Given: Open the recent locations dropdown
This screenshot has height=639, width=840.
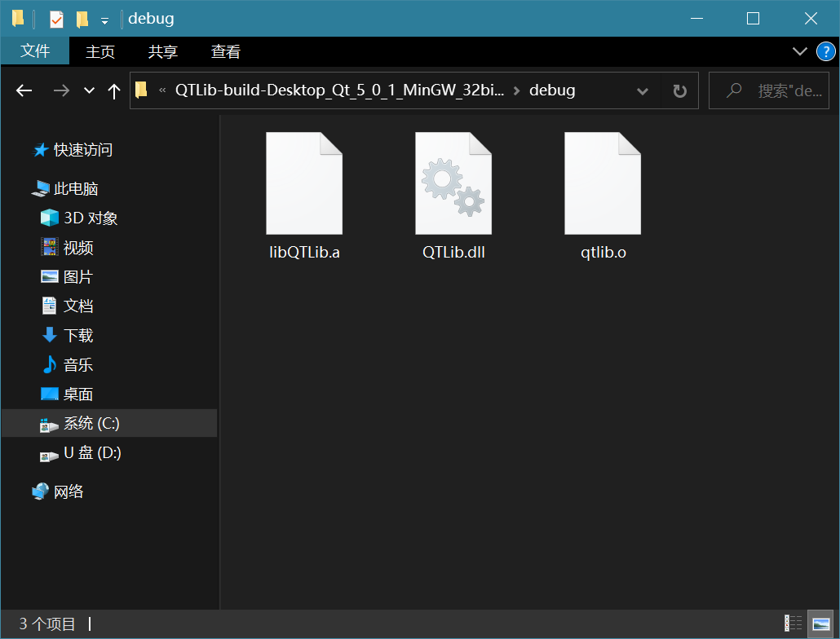Looking at the screenshot, I should point(89,90).
